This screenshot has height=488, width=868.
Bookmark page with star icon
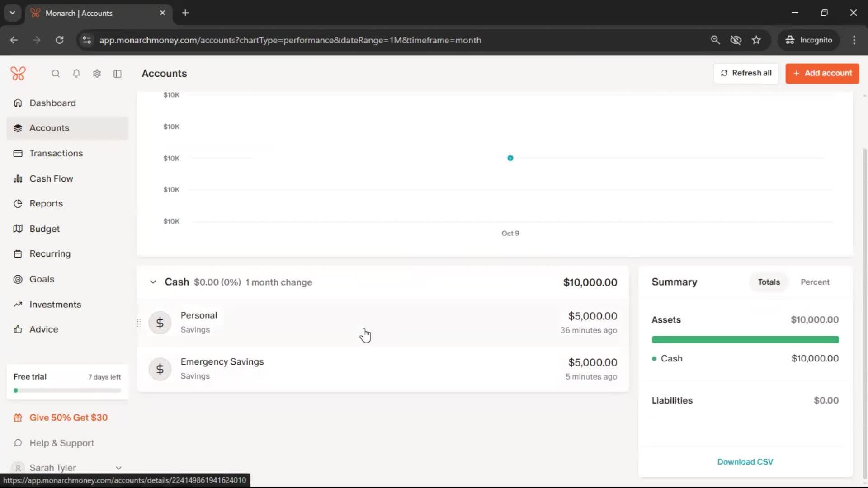756,40
